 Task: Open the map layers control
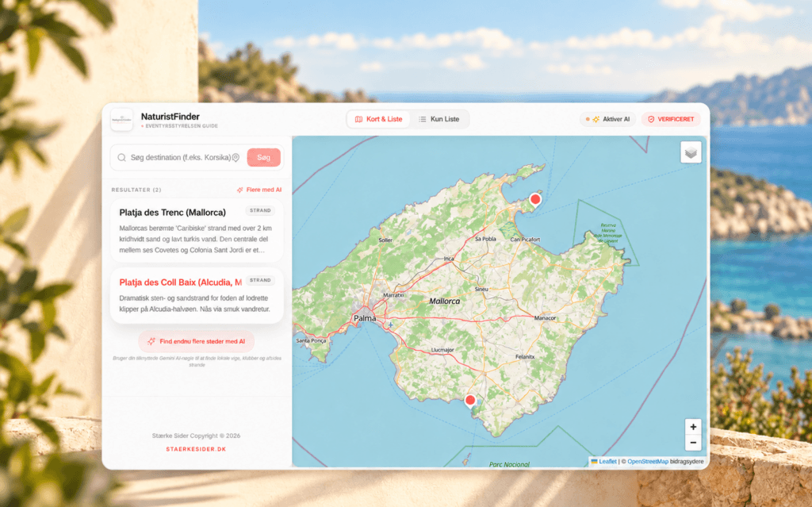(x=691, y=153)
